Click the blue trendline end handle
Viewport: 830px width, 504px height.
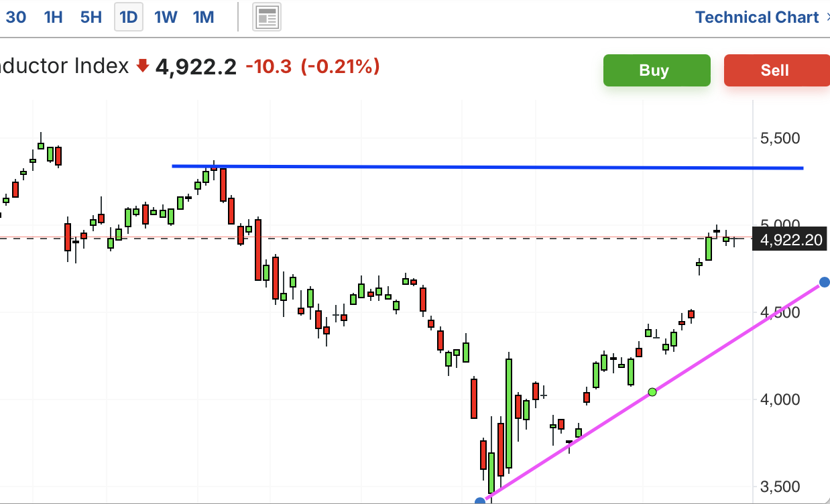825,282
